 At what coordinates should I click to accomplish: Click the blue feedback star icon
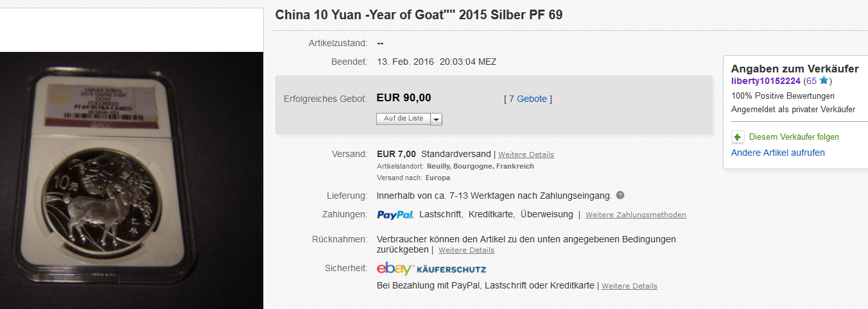coord(824,81)
